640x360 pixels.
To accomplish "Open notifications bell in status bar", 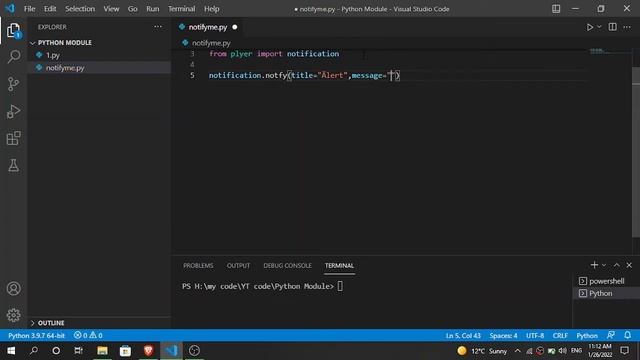I will click(627, 336).
